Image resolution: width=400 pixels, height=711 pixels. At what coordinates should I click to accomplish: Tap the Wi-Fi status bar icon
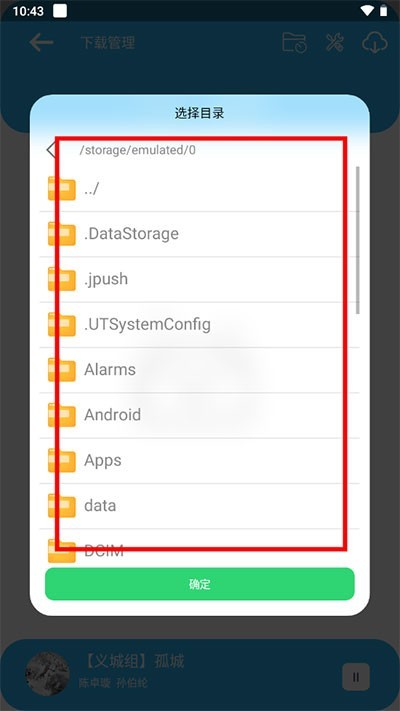(366, 11)
